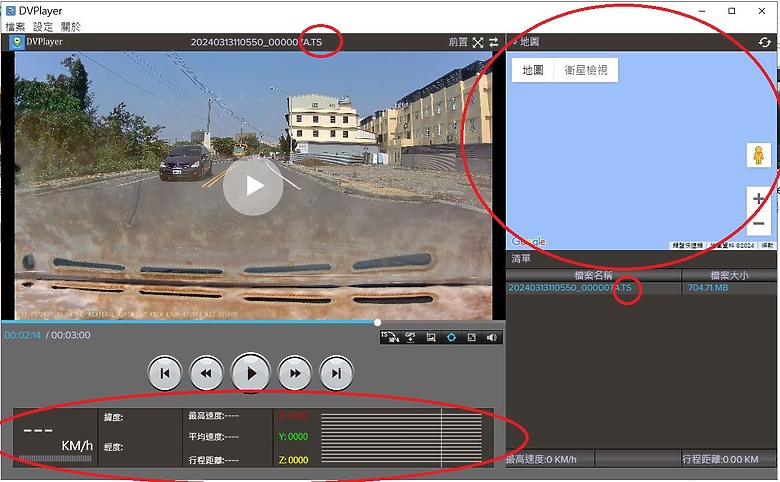
Task: Switch map to 衛星檢視 view
Action: [x=586, y=70]
